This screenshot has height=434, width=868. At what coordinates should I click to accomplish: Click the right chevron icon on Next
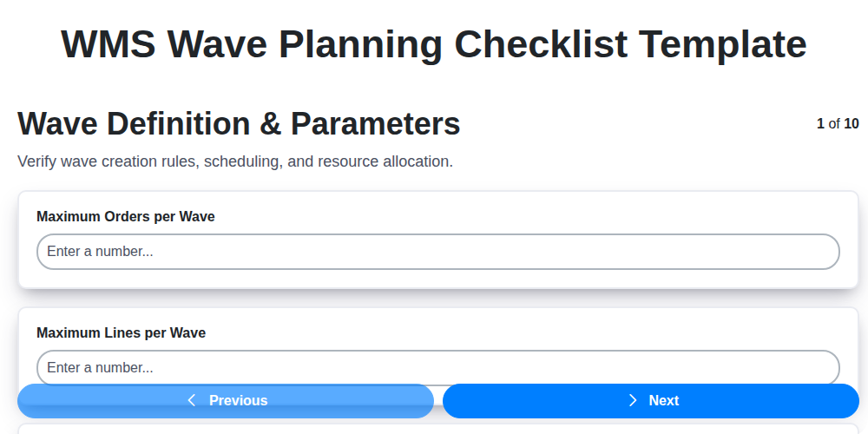(x=633, y=400)
